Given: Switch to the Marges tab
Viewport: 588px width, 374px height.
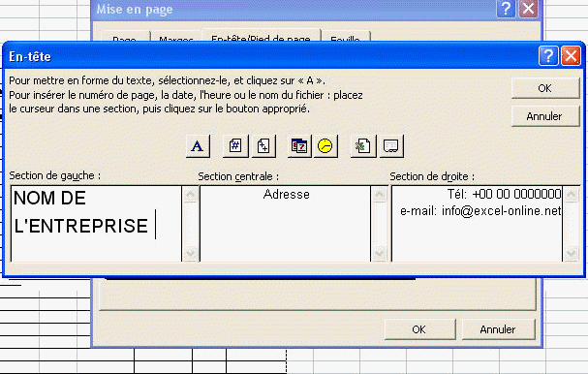Looking at the screenshot, I should (x=176, y=37).
